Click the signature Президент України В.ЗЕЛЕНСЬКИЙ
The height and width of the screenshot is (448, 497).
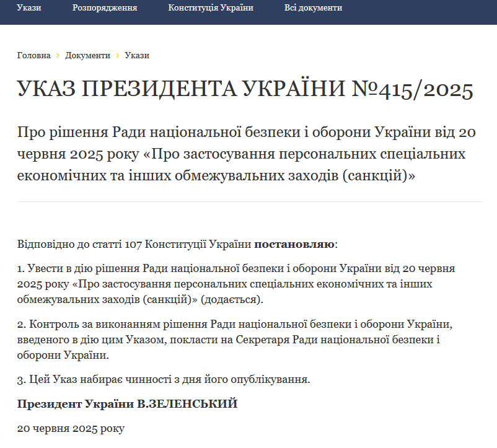[x=128, y=404]
